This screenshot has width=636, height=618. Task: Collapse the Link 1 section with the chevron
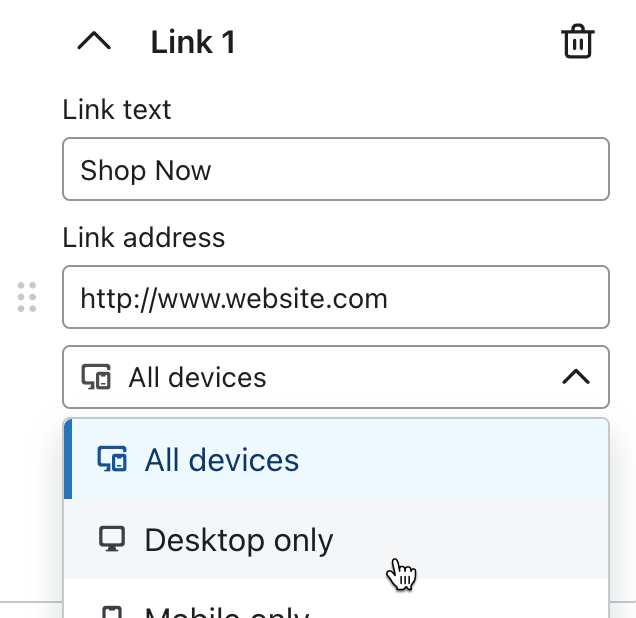[x=94, y=42]
